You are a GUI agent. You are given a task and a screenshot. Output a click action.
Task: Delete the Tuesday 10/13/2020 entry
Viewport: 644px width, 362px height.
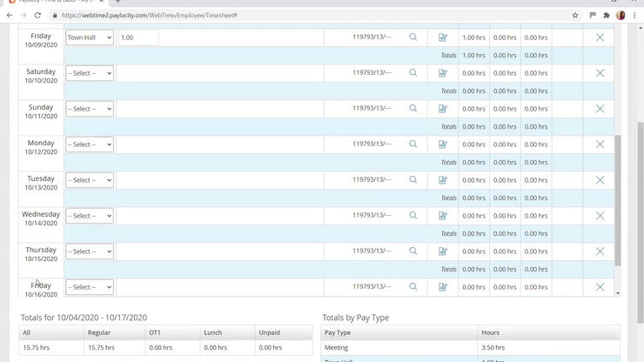(600, 180)
